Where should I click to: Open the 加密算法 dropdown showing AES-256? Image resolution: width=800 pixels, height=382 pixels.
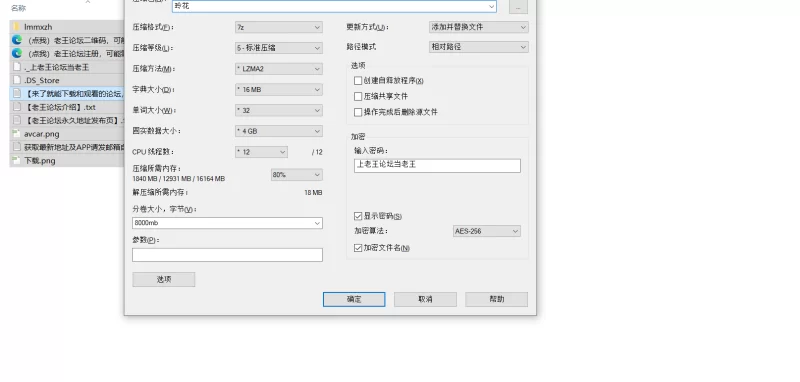click(487, 231)
